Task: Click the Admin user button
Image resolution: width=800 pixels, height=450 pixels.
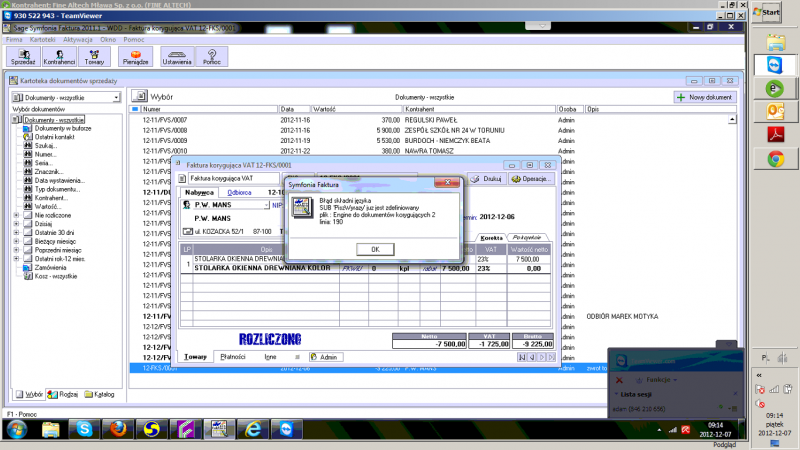Action: [x=324, y=357]
